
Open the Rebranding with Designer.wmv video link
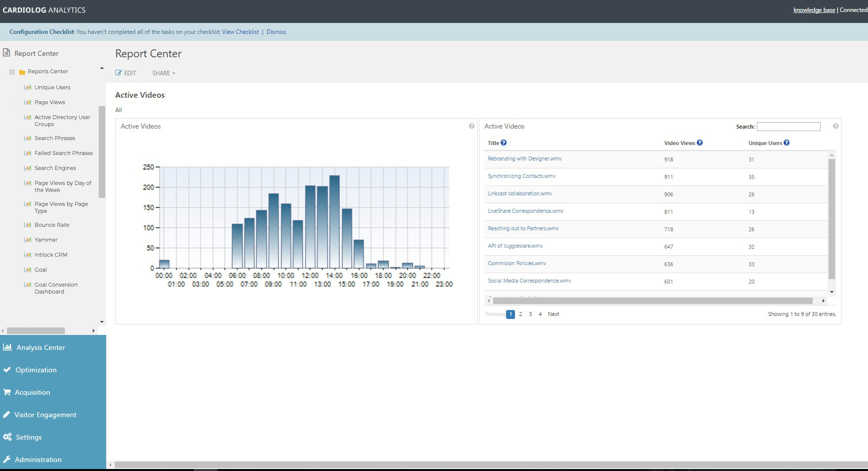[524, 158]
